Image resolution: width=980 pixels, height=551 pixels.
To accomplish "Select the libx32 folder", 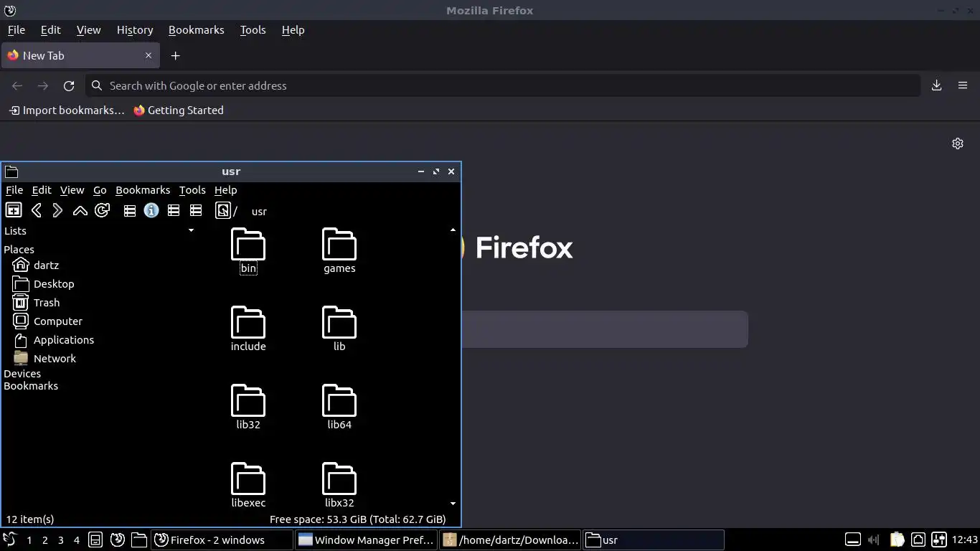I will (339, 486).
